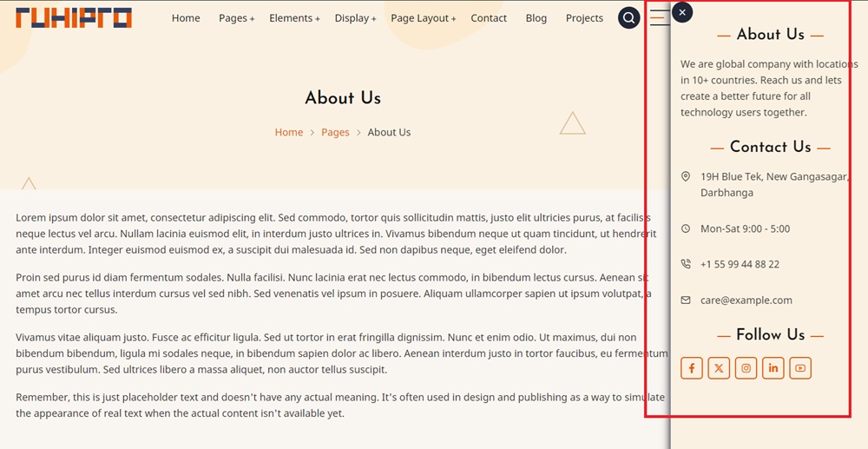Open Projects in the navigation bar
Viewport: 868px width, 449px height.
pyautogui.click(x=584, y=18)
